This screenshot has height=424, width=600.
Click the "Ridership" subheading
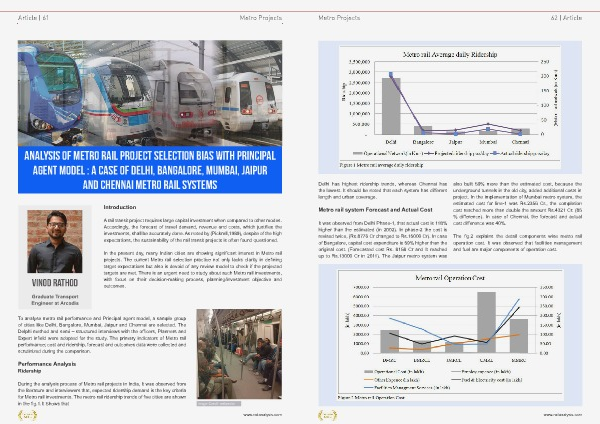tap(29, 371)
